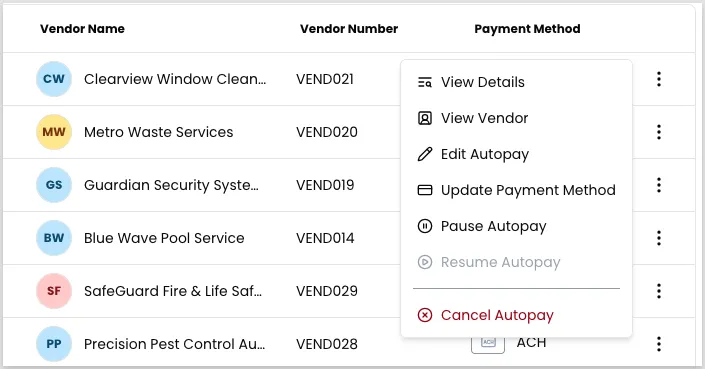Image resolution: width=705 pixels, height=369 pixels.
Task: Open three-dot menu for Blue Wave Pool Service
Action: coord(659,238)
